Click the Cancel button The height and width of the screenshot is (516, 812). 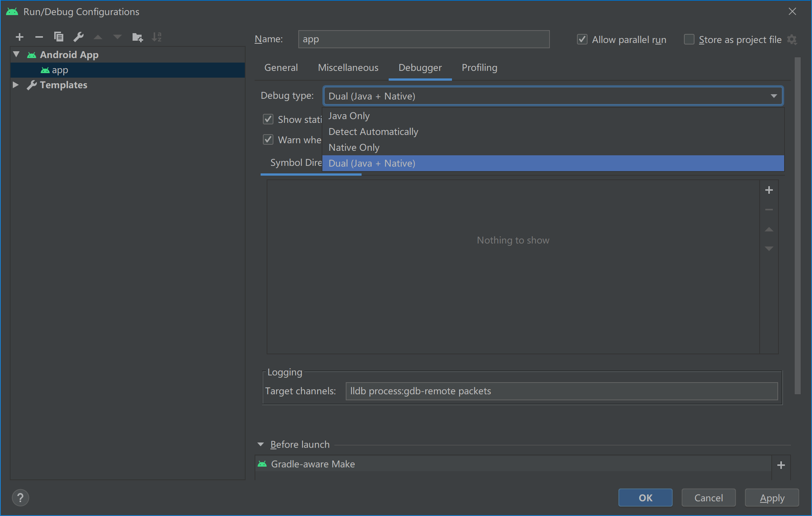pos(708,498)
